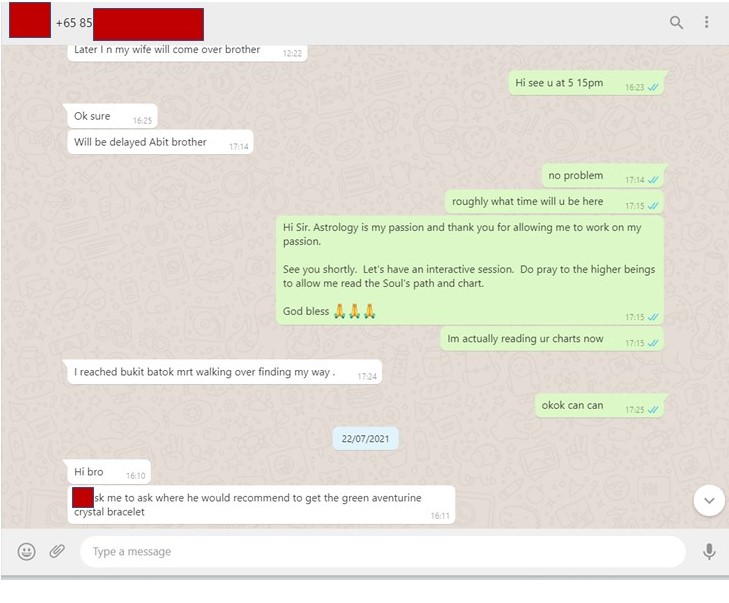The height and width of the screenshot is (603, 729).
Task: Click the 22/07/2021 date marker
Action: pos(365,439)
